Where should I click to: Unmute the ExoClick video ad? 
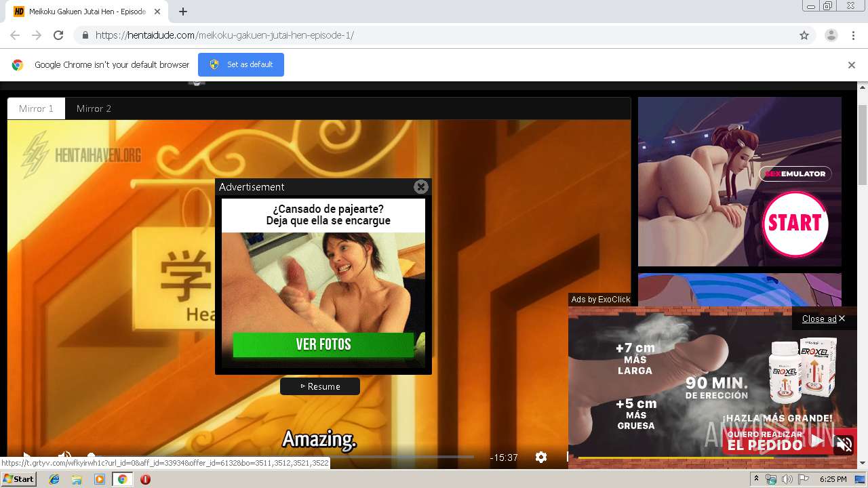click(x=844, y=444)
